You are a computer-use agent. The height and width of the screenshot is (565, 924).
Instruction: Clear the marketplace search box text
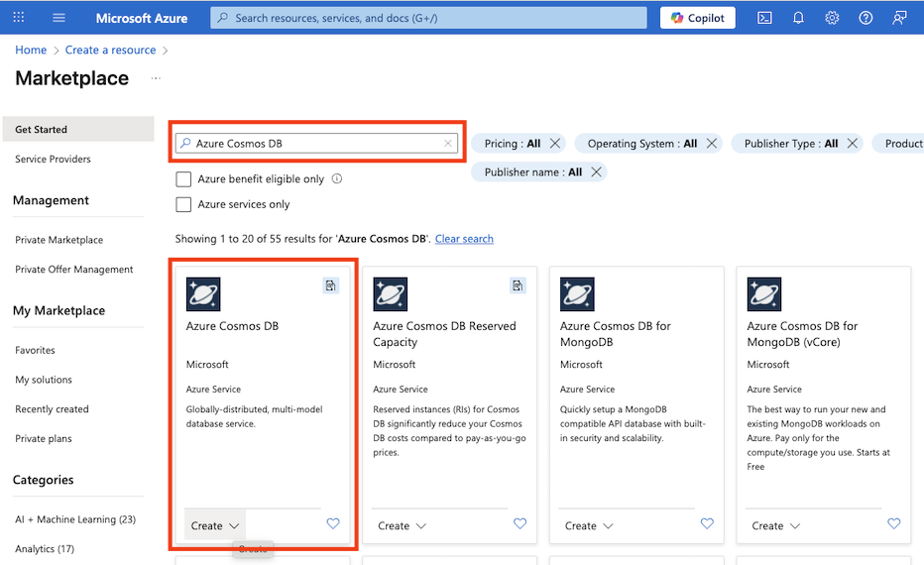click(448, 144)
